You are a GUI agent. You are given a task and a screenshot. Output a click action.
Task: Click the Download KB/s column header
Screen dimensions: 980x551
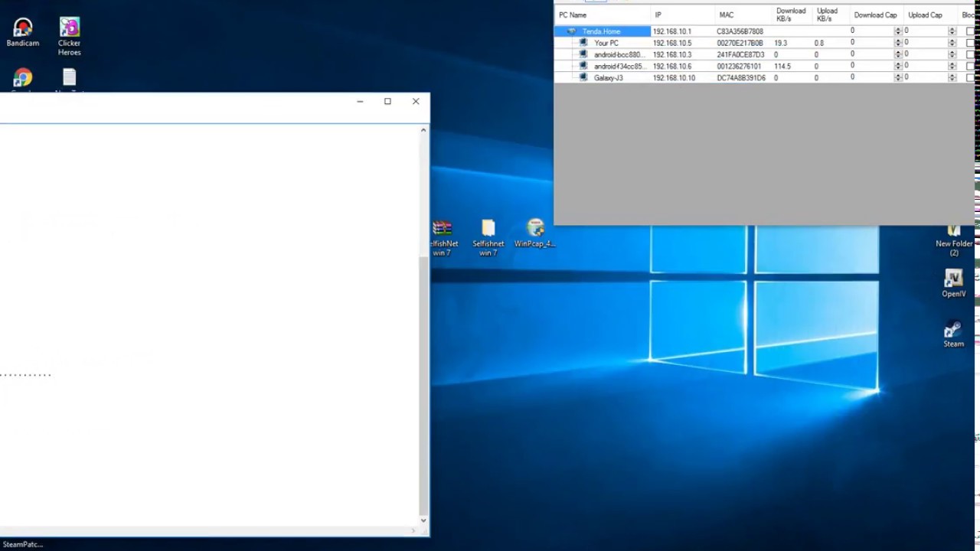point(791,15)
